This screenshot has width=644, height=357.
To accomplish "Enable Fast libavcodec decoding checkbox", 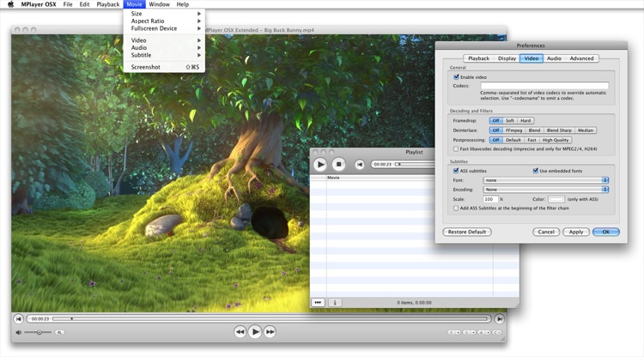I will click(456, 149).
